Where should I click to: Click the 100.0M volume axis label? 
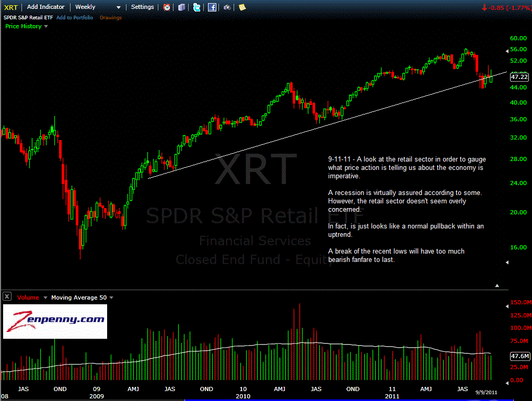[521, 328]
